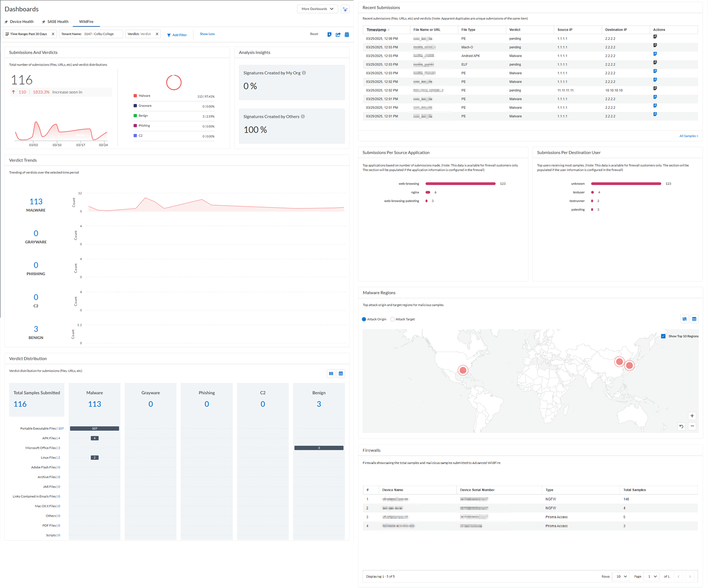
Task: Open report for the Mach-O submission
Action: pyautogui.click(x=655, y=45)
